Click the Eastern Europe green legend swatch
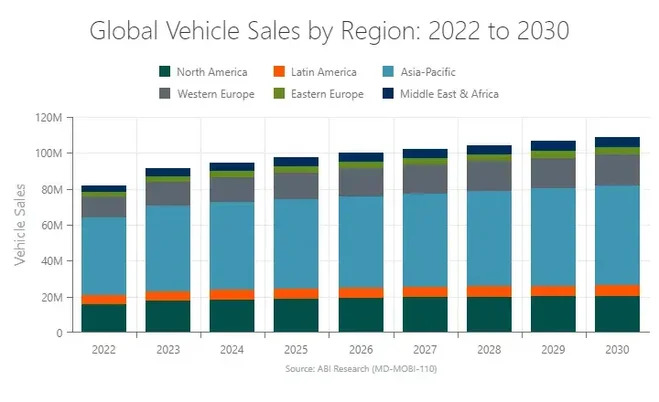 point(281,94)
